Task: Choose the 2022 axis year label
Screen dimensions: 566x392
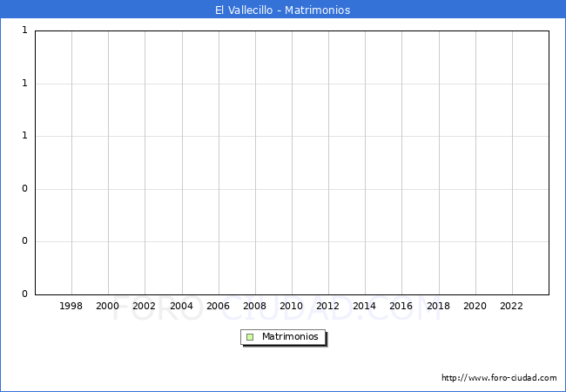Action: (x=512, y=307)
